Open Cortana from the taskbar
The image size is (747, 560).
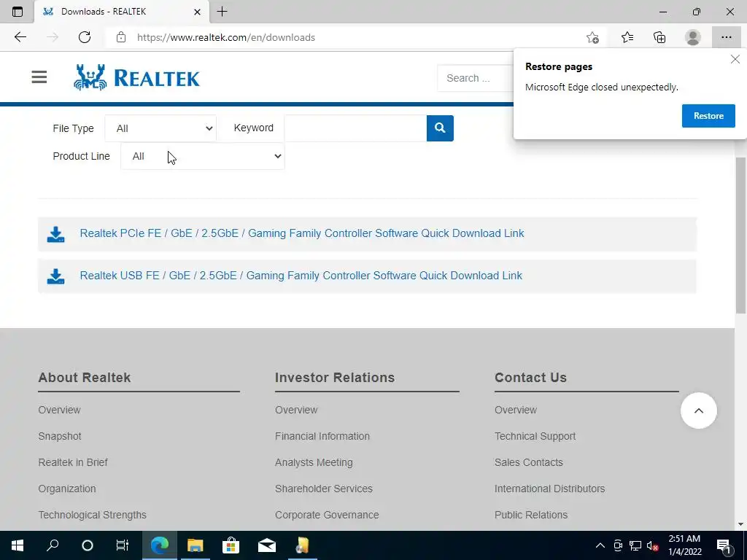[x=88, y=545]
